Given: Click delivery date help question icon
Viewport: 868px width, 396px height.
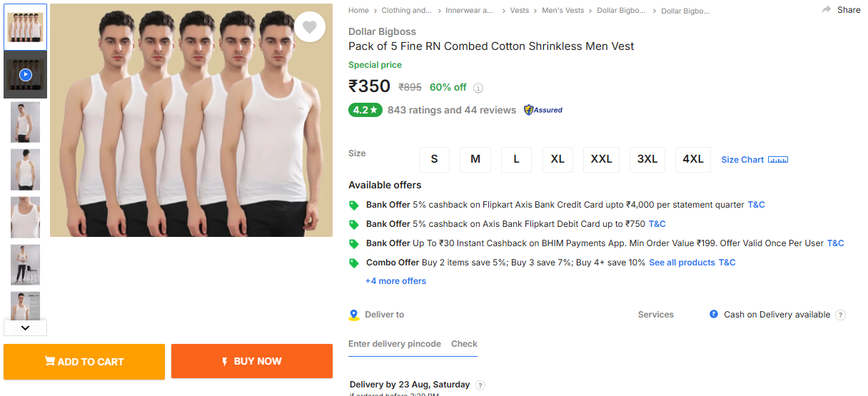Looking at the screenshot, I should pyautogui.click(x=480, y=385).
